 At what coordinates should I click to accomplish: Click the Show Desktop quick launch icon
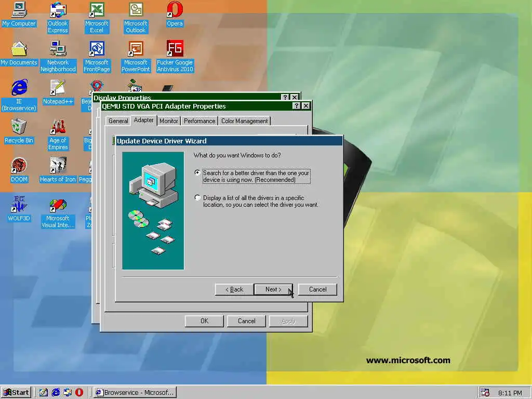pos(44,392)
